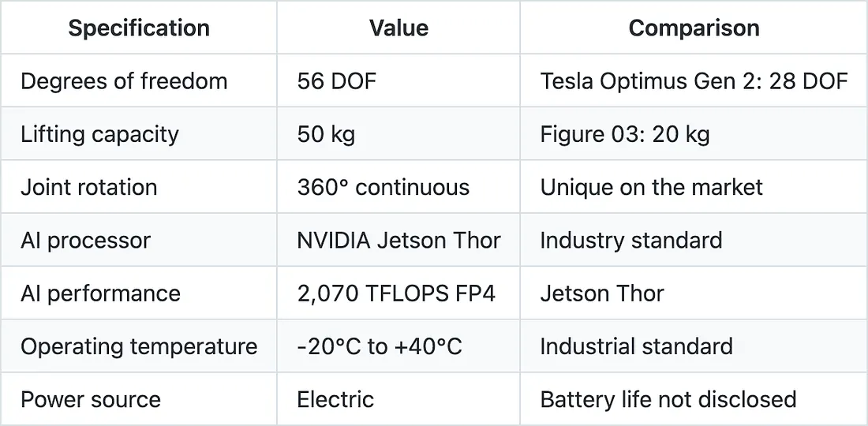
Task: Select the NVIDIA Jetson Thor cell
Action: coord(399,240)
